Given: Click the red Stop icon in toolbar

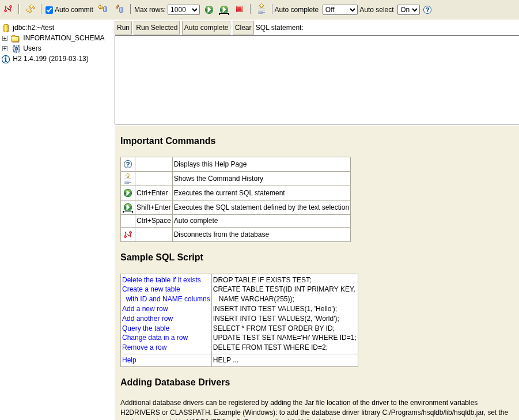Looking at the screenshot, I should click(x=239, y=9).
